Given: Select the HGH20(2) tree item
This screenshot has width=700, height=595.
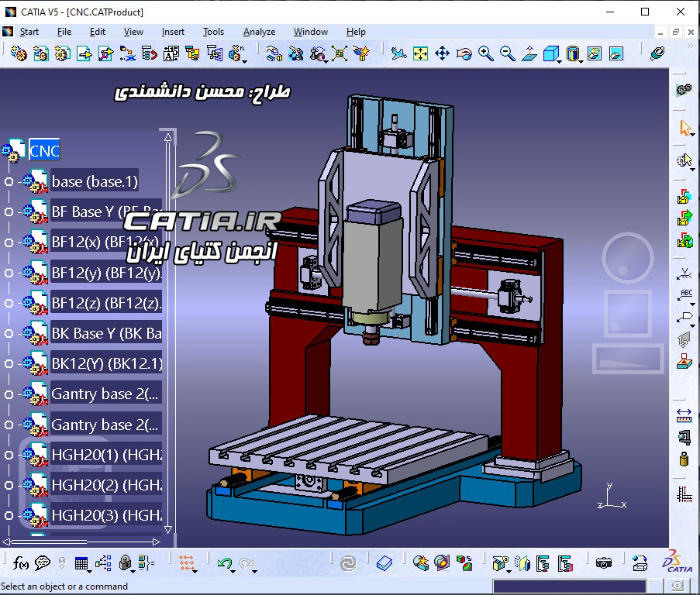Looking at the screenshot, I should 106,485.
